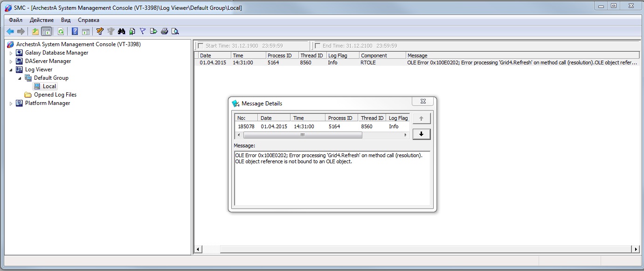Click the Platform Manager node icon
This screenshot has width=644, height=271.
coord(19,103)
